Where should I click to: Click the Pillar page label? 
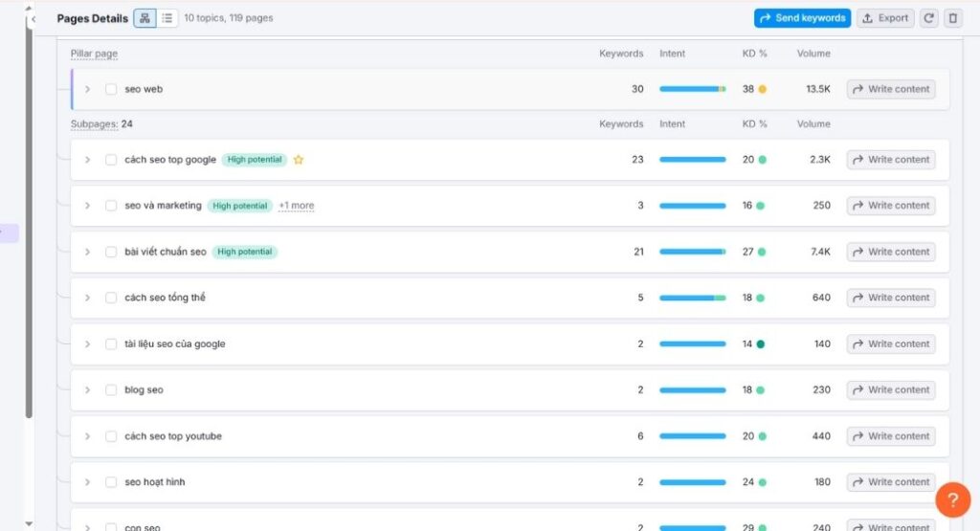click(94, 54)
